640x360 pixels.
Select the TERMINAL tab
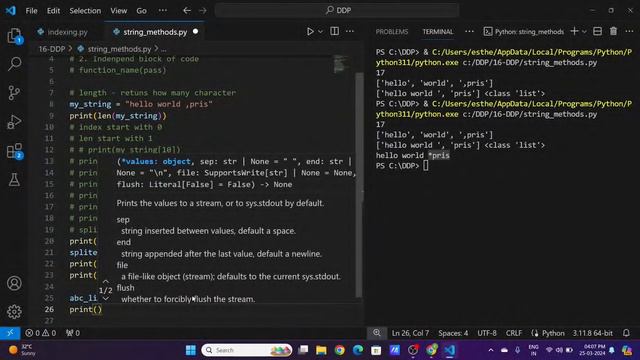(x=438, y=32)
